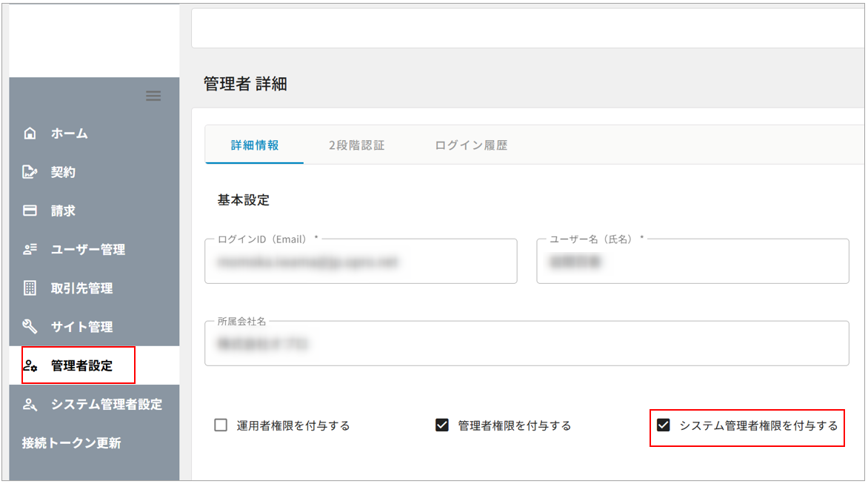Click the システム管理者設定 person-key icon

pos(30,405)
